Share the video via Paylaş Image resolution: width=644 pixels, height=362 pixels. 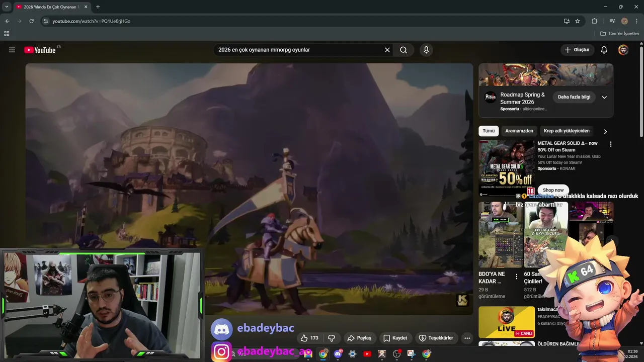359,338
